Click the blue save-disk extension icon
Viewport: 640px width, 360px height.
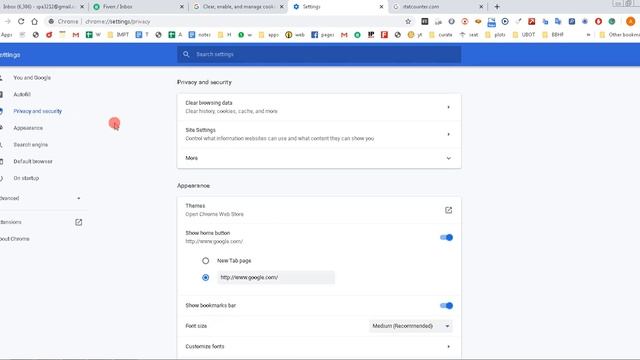[x=491, y=22]
